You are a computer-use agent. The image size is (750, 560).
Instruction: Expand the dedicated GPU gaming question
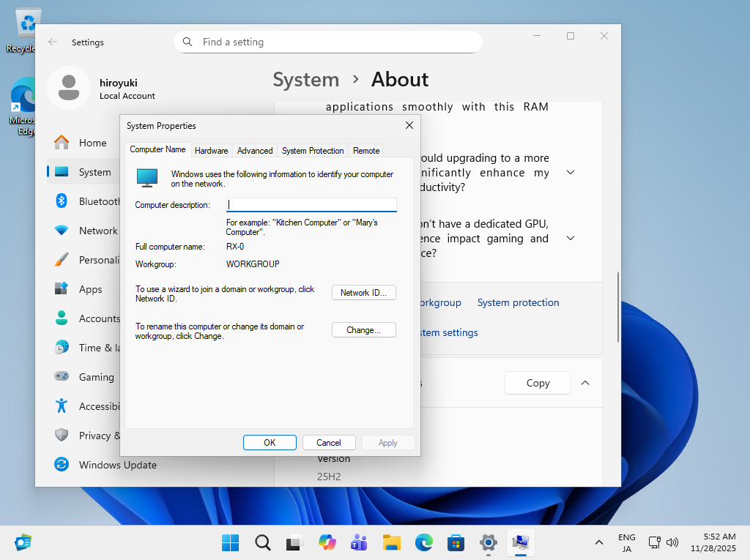point(571,238)
